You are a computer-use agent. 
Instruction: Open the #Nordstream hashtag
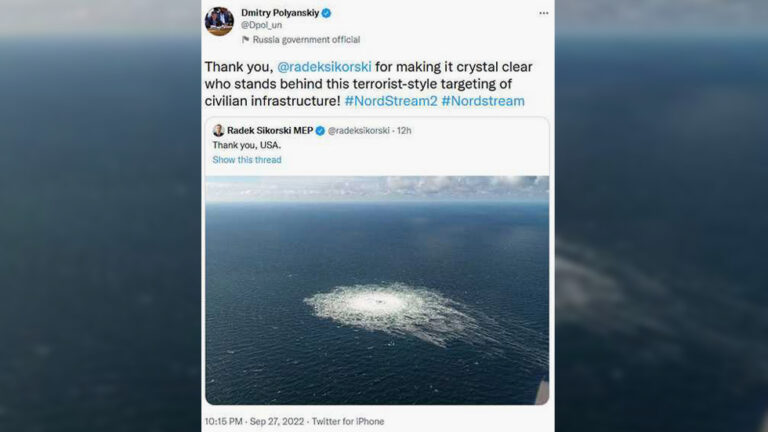pos(483,101)
